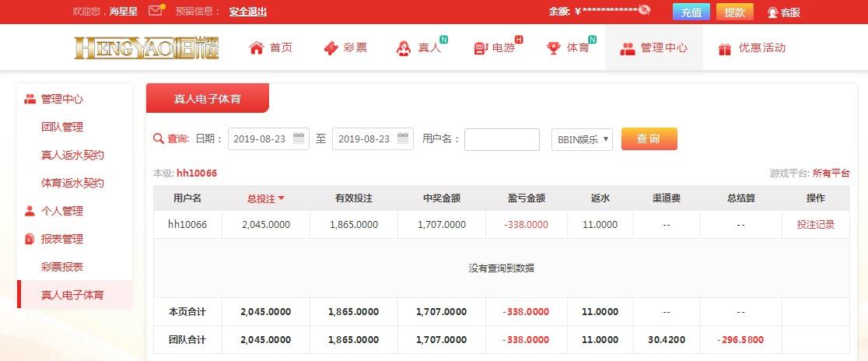Open 团队管理 in the sidebar
This screenshot has height=361, width=868.
pyautogui.click(x=62, y=127)
